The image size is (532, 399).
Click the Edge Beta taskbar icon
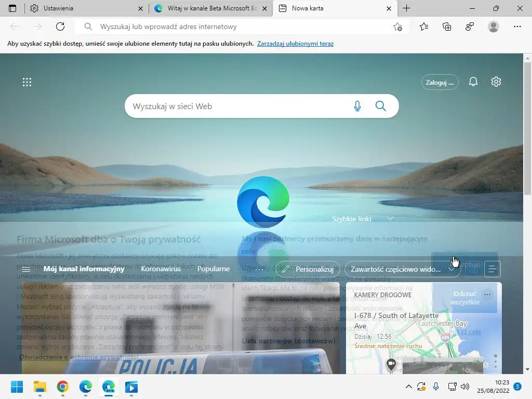point(109,387)
